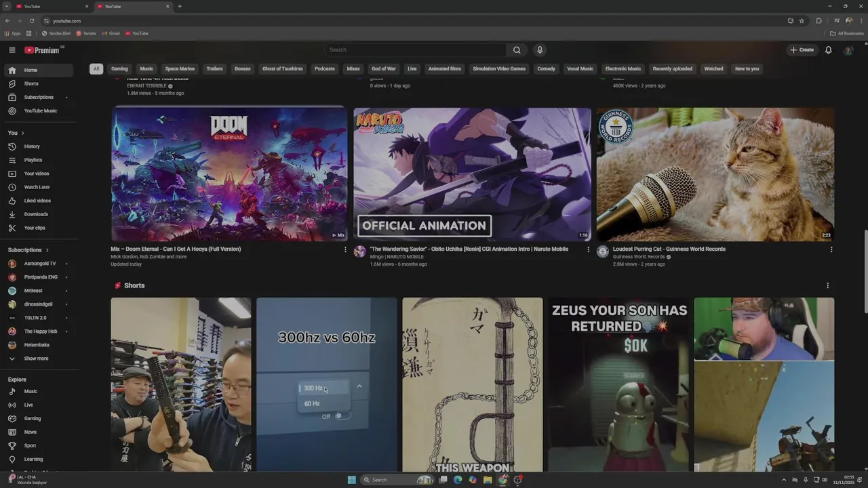Start voice search with microphone icon
Image resolution: width=868 pixels, height=488 pixels.
[540, 50]
